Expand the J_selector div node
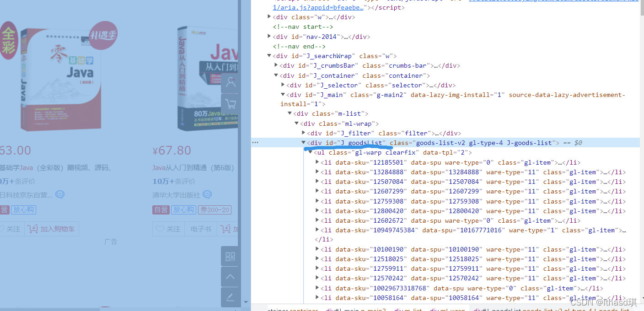 (283, 85)
